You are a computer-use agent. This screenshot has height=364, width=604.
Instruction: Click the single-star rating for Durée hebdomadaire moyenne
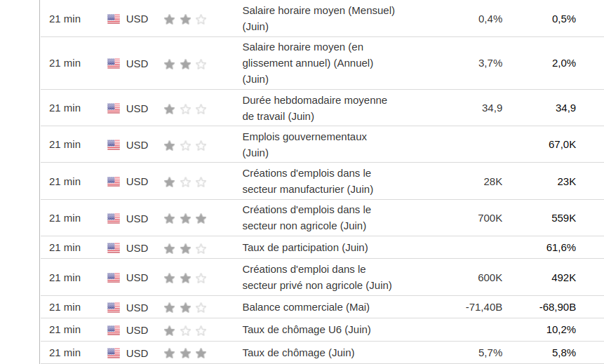pyautogui.click(x=185, y=109)
